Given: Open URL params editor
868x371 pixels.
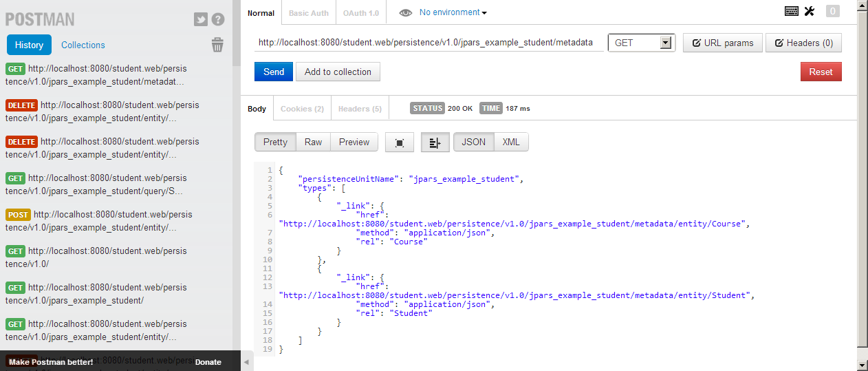Looking at the screenshot, I should [723, 43].
